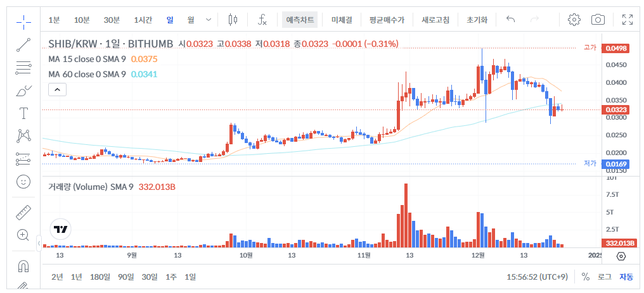Viewport: 644px width, 293px height.
Task: Set date range to 1주
Action: 171,277
